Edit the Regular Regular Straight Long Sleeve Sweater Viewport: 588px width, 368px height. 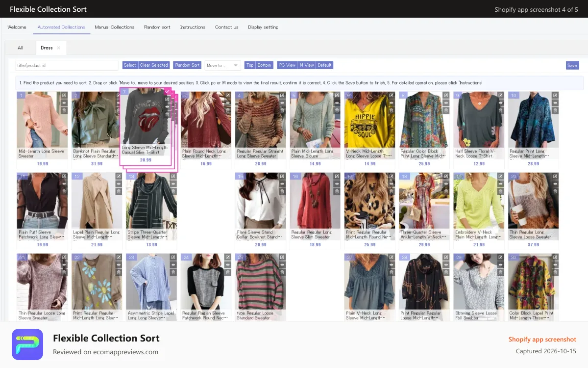[x=282, y=95]
